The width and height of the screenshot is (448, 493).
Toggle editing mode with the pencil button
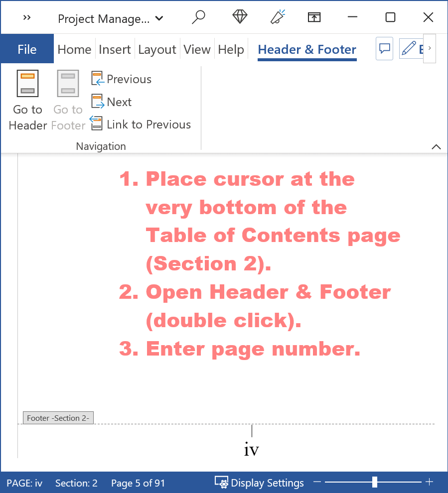[409, 48]
